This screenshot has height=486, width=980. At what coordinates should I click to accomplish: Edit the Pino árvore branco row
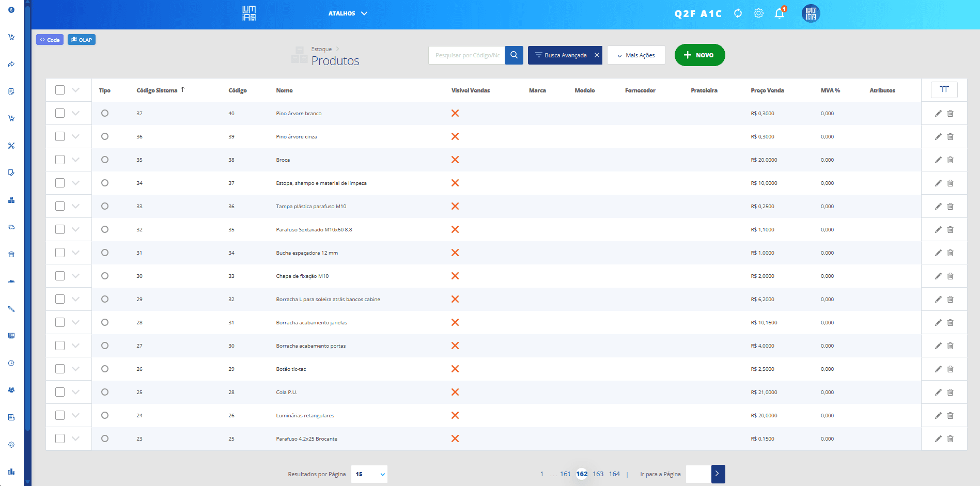click(938, 114)
